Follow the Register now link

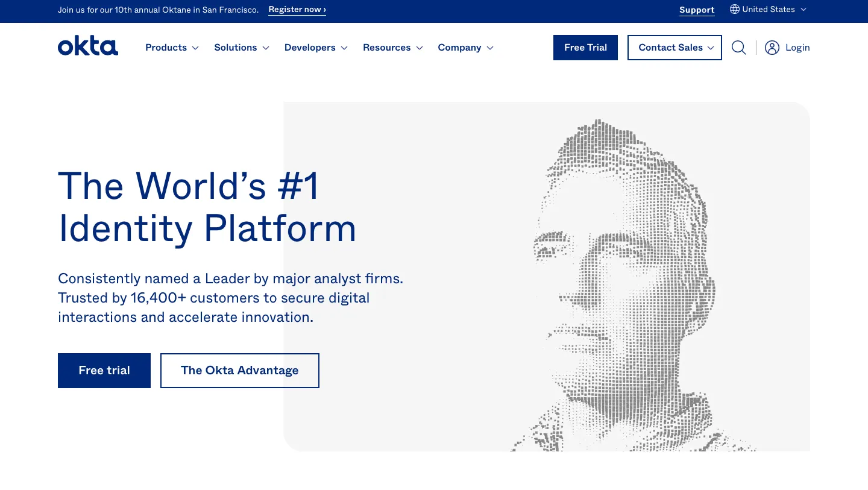click(x=297, y=10)
